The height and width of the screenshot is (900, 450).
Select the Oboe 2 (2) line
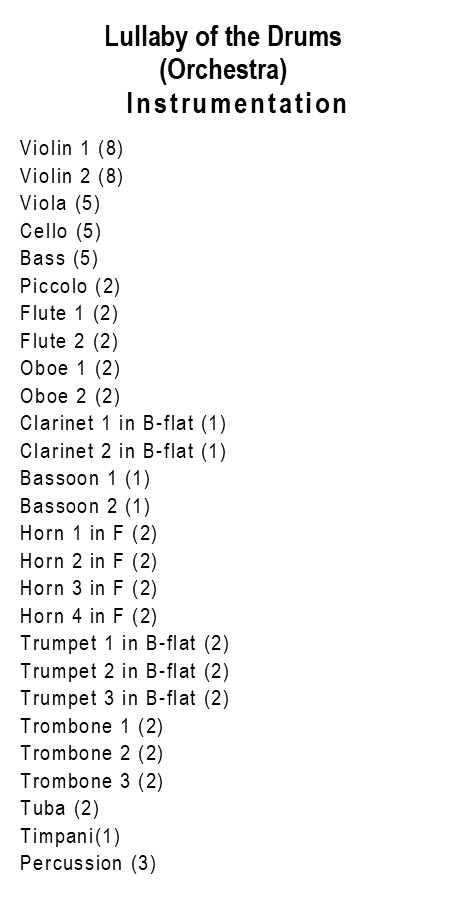click(70, 396)
